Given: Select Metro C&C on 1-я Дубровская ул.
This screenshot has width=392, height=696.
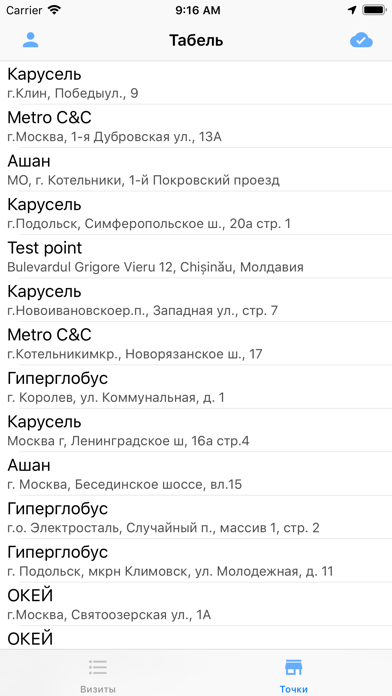Looking at the screenshot, I should point(196,127).
